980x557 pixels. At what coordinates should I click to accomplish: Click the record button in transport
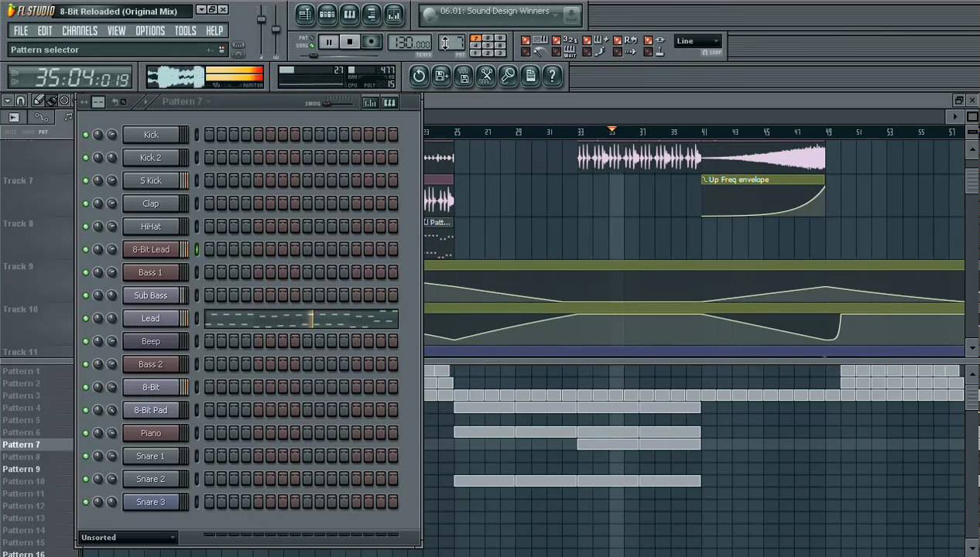pos(372,42)
